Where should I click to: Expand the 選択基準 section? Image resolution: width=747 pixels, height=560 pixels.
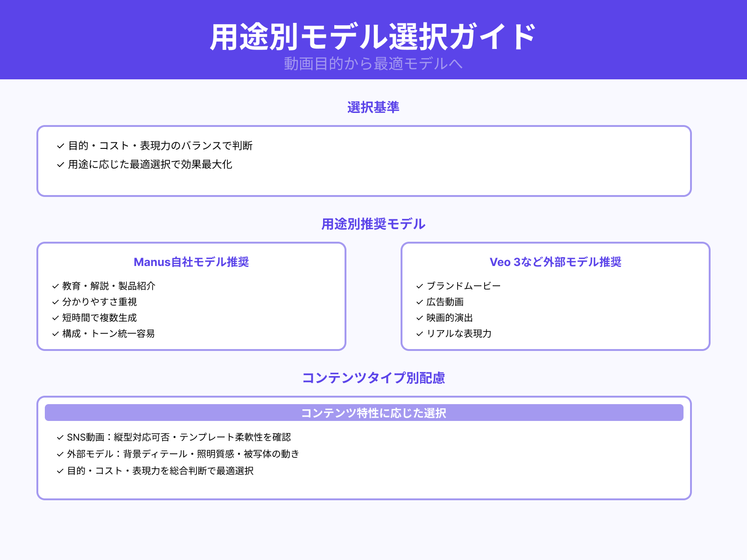pos(373,106)
